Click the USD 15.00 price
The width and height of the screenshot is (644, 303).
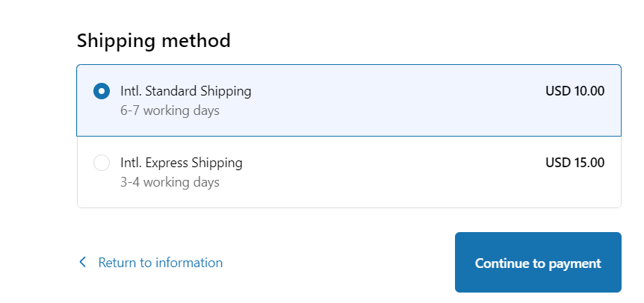575,163
